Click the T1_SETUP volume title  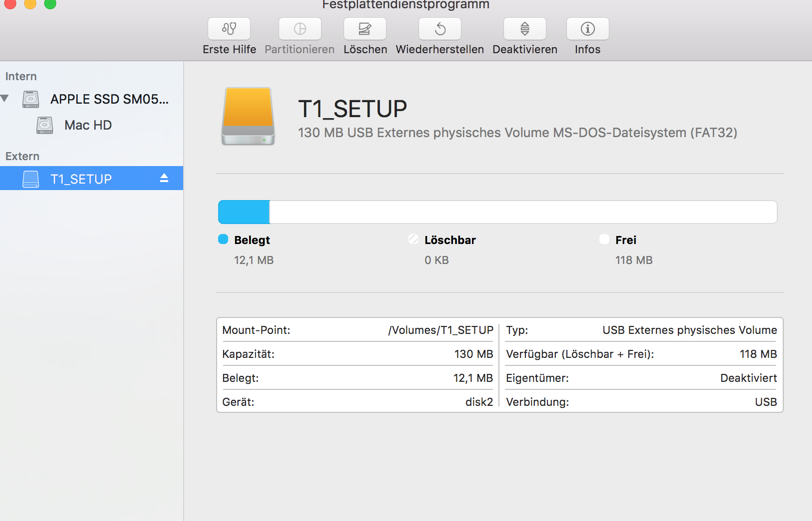(353, 109)
